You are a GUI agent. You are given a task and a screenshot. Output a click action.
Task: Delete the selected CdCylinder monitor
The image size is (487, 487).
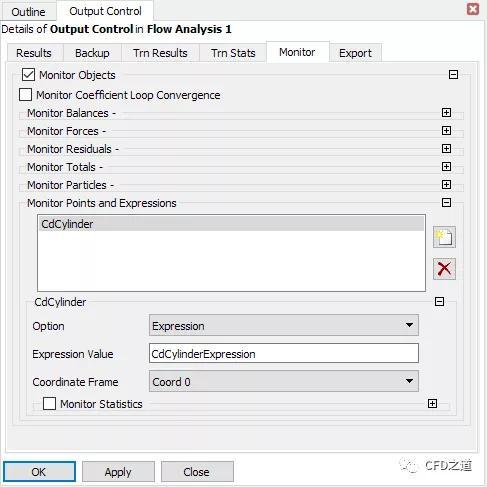point(444,269)
